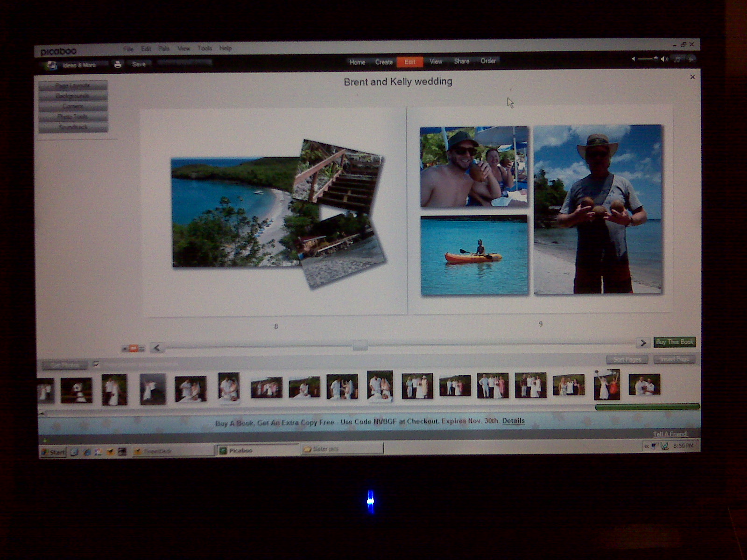Viewport: 747px width, 560px height.
Task: Toggle the checkbox beside Get Photos
Action: tap(96, 364)
